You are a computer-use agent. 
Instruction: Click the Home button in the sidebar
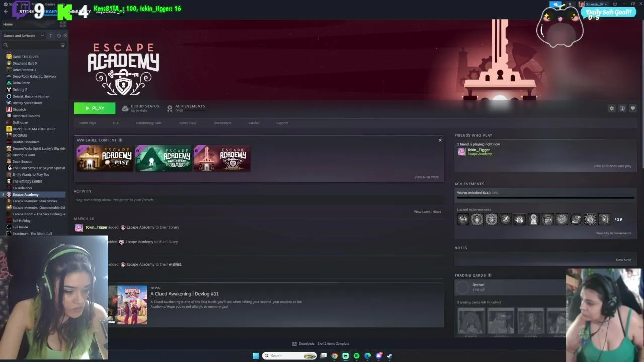8,24
